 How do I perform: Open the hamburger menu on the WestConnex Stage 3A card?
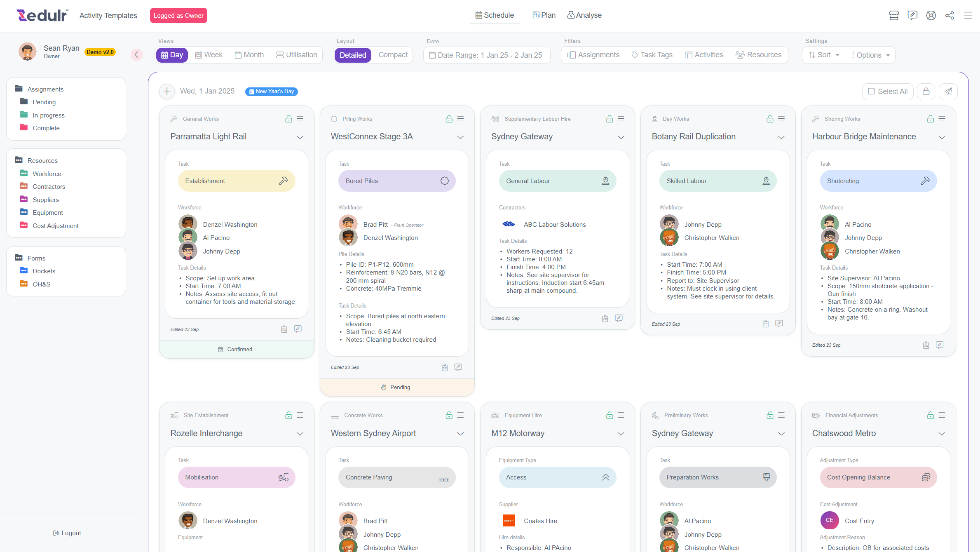tap(460, 119)
